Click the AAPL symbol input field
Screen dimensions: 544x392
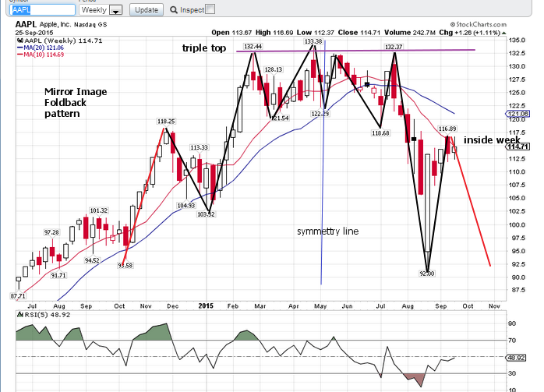click(42, 9)
